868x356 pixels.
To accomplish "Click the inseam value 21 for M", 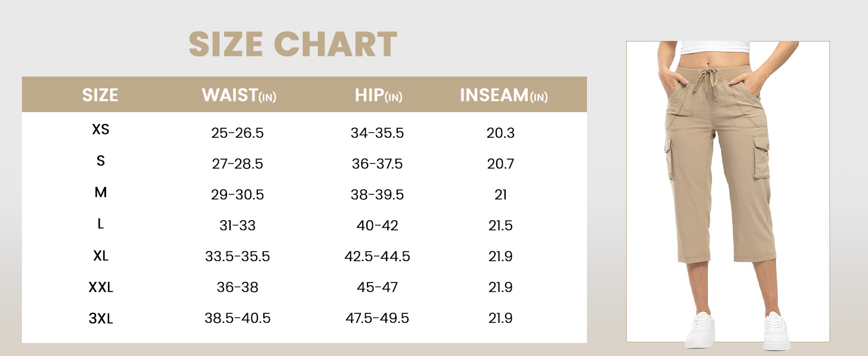I will click(x=500, y=195).
